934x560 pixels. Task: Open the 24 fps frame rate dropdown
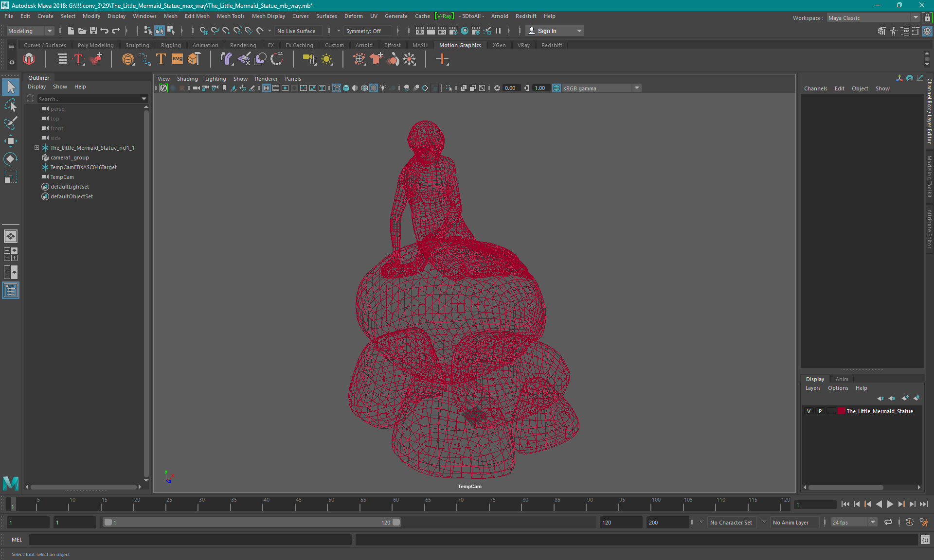(854, 522)
